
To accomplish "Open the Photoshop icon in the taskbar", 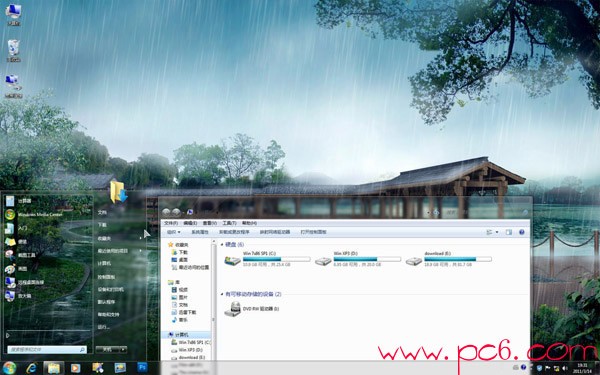I will (142, 368).
